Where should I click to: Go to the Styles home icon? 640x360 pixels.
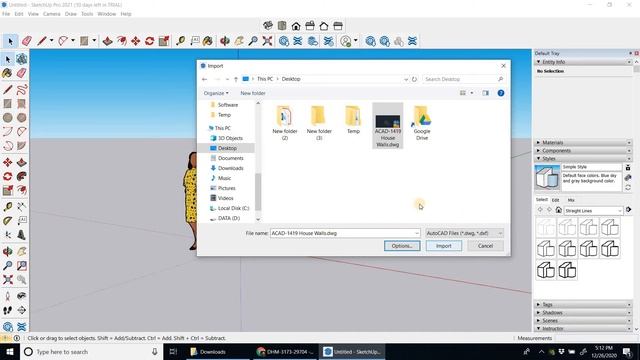pyautogui.click(x=559, y=210)
